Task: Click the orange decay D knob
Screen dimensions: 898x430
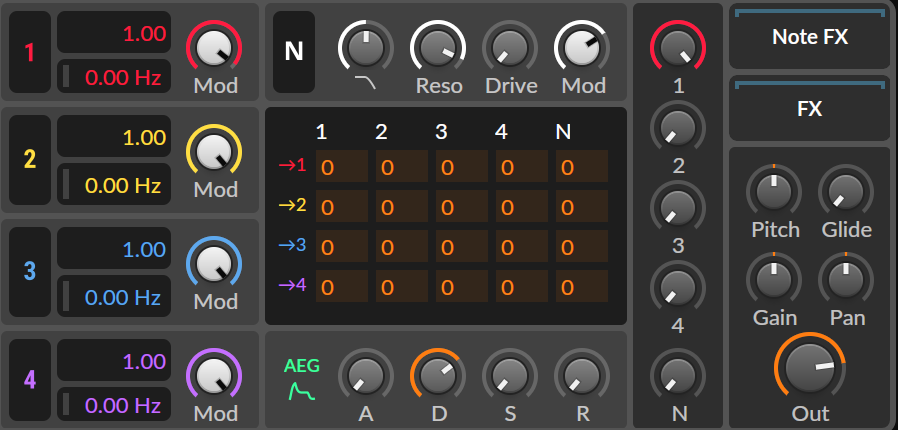Action: click(438, 376)
